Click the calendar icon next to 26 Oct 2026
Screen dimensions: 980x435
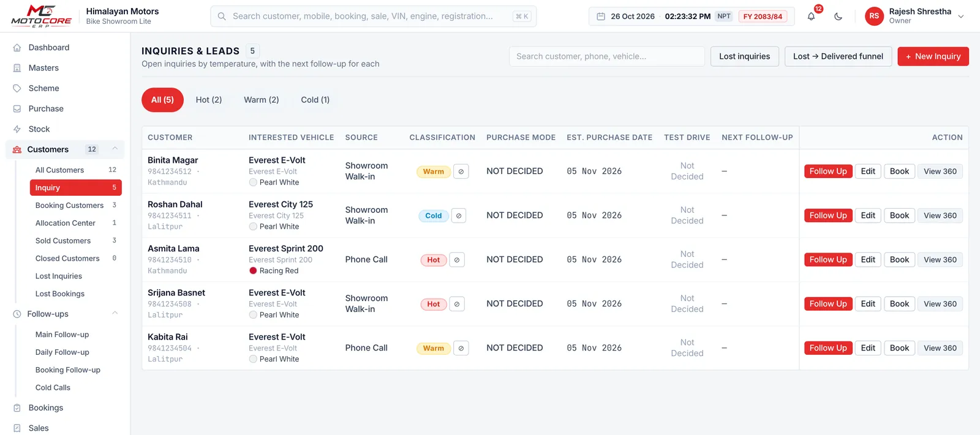(601, 17)
